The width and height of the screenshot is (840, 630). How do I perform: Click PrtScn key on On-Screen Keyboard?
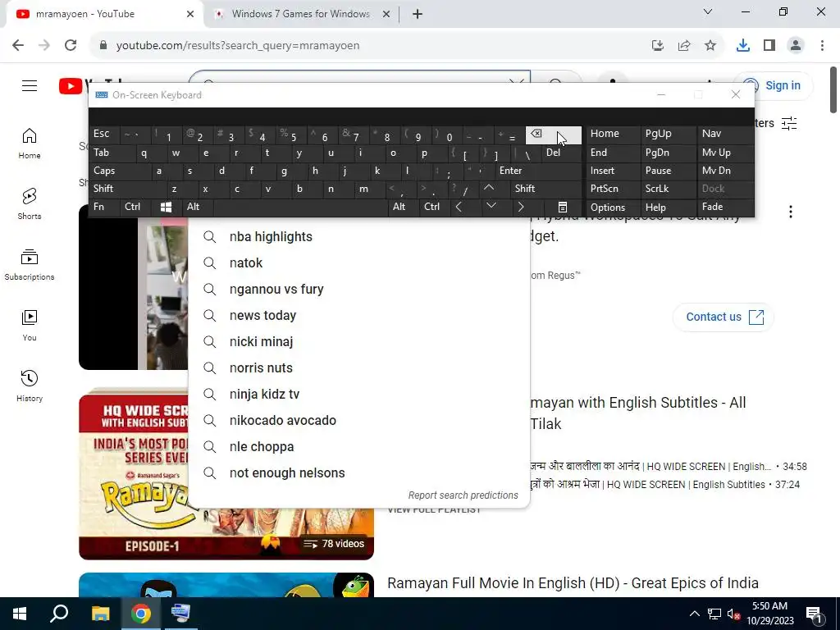[614, 189]
